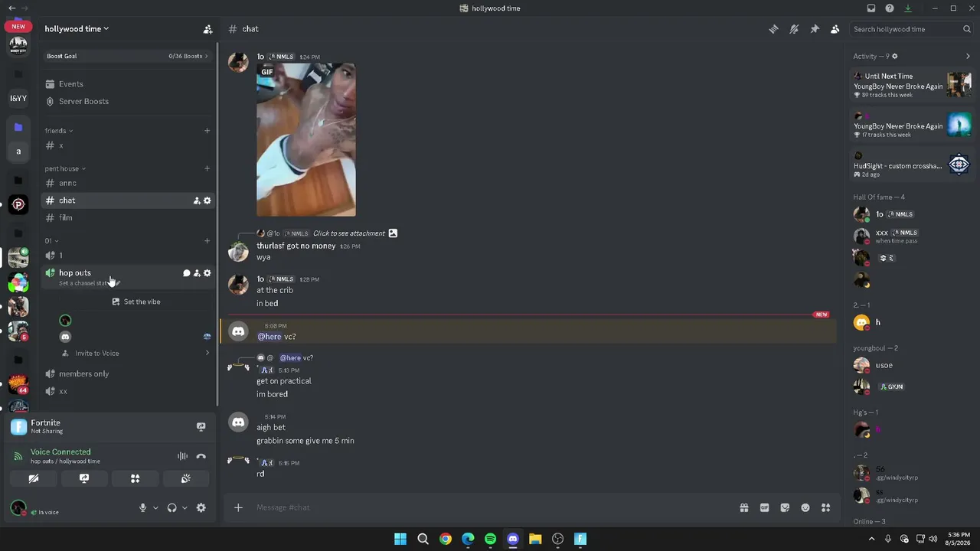Open Boost Goal details
Screen dimensions: 980x551
(127, 56)
